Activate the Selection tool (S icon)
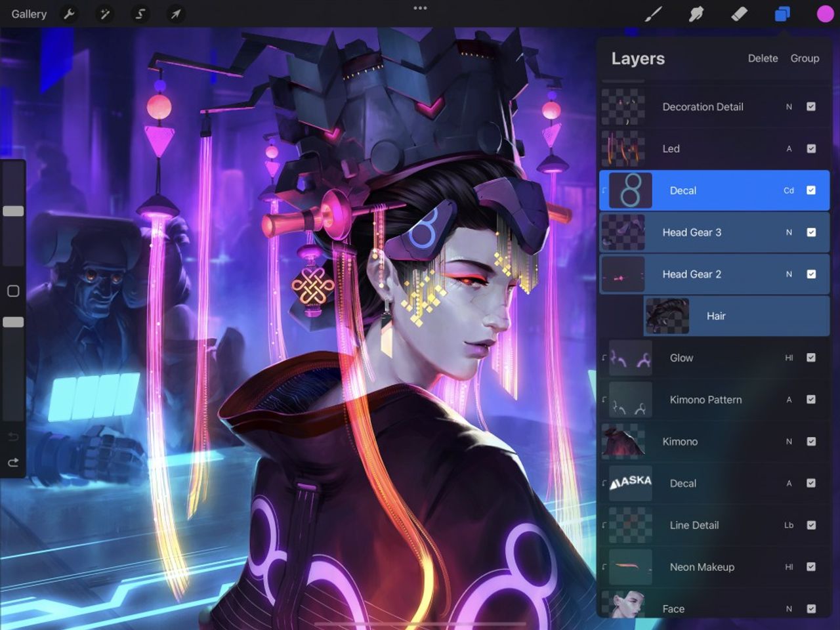This screenshot has width=840, height=630. point(140,14)
